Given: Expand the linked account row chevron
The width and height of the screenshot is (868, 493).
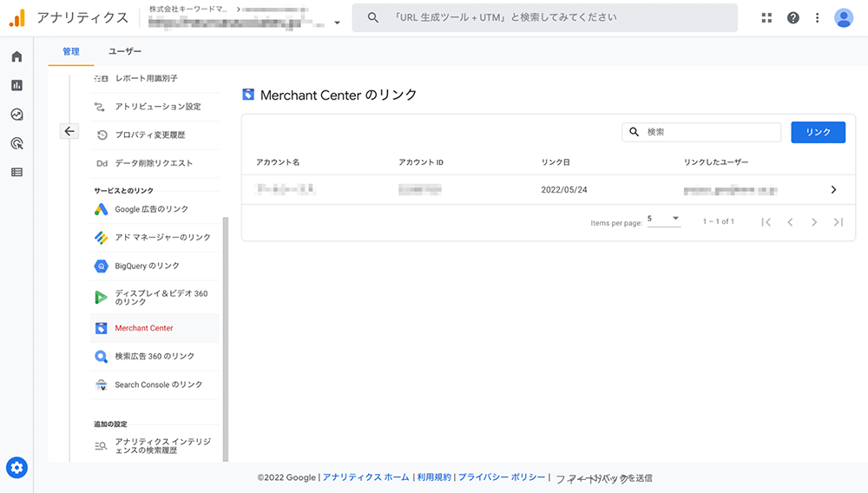Looking at the screenshot, I should (x=833, y=190).
